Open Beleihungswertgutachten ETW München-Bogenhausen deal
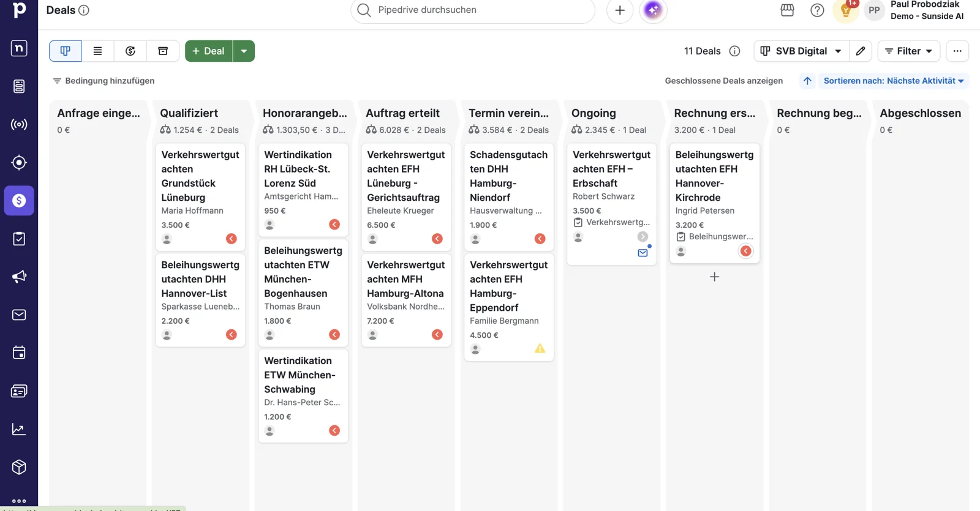 click(303, 293)
